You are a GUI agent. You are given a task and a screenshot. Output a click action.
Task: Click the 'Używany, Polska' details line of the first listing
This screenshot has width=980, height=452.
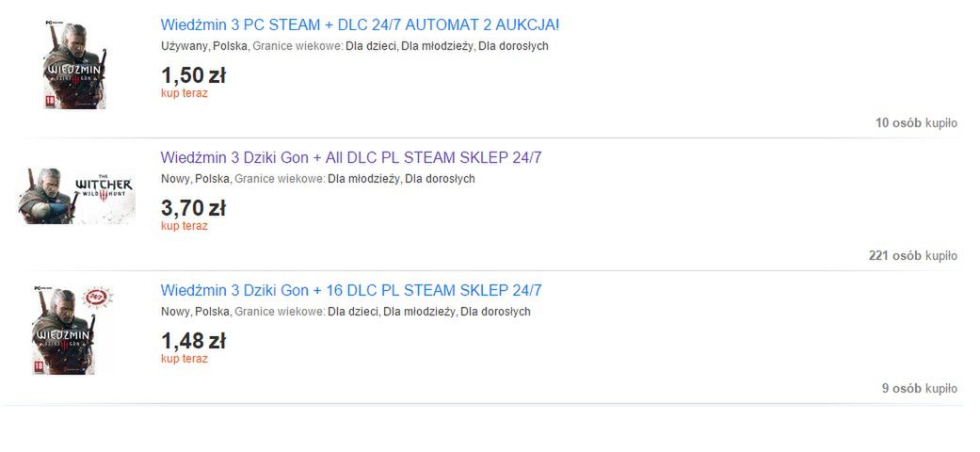coord(354,46)
